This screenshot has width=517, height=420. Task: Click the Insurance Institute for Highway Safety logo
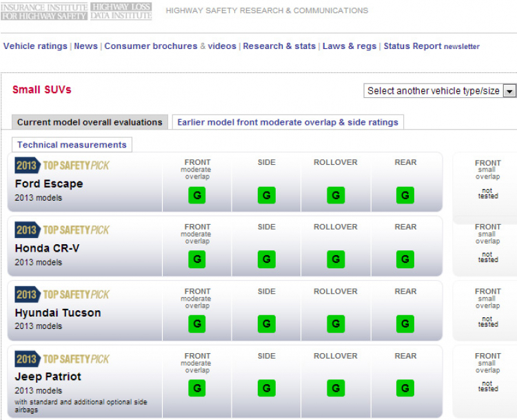click(44, 11)
